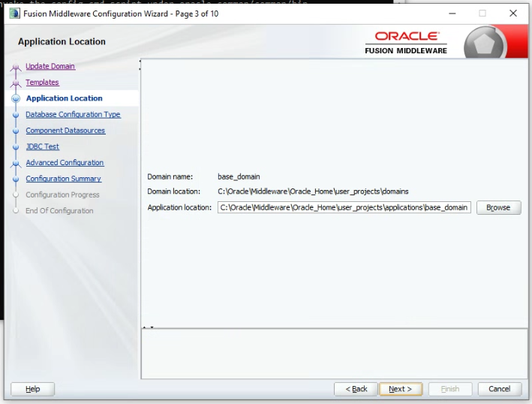Image resolution: width=532 pixels, height=404 pixels.
Task: Navigate to the JDBC Test step
Action: click(x=43, y=146)
